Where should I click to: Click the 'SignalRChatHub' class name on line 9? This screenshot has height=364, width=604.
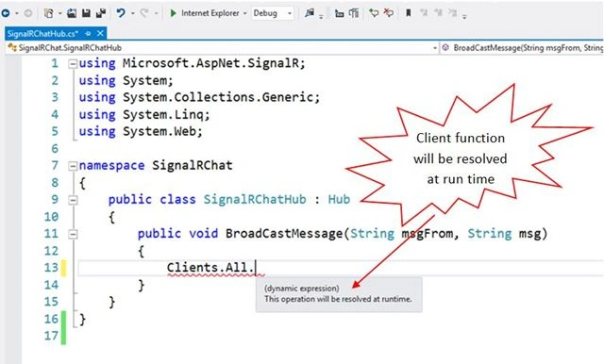255,199
